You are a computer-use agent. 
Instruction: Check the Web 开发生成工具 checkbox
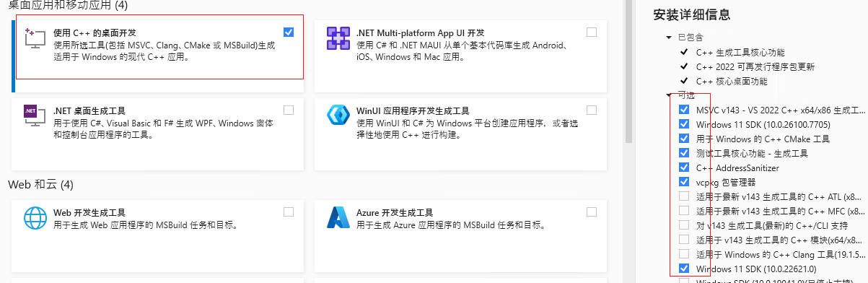(289, 212)
